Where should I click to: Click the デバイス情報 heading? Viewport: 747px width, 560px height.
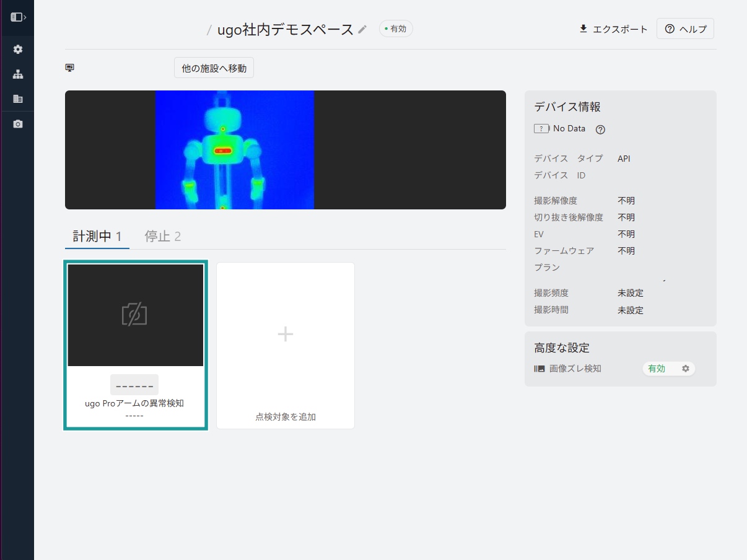567,107
